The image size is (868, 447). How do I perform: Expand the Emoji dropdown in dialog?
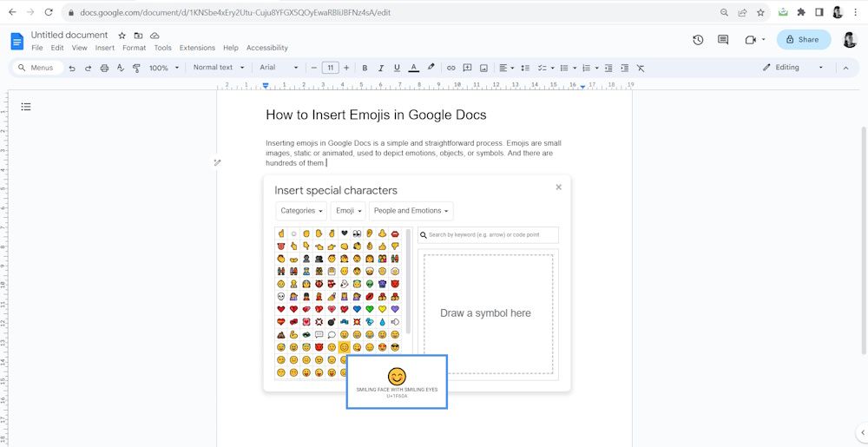click(x=349, y=211)
